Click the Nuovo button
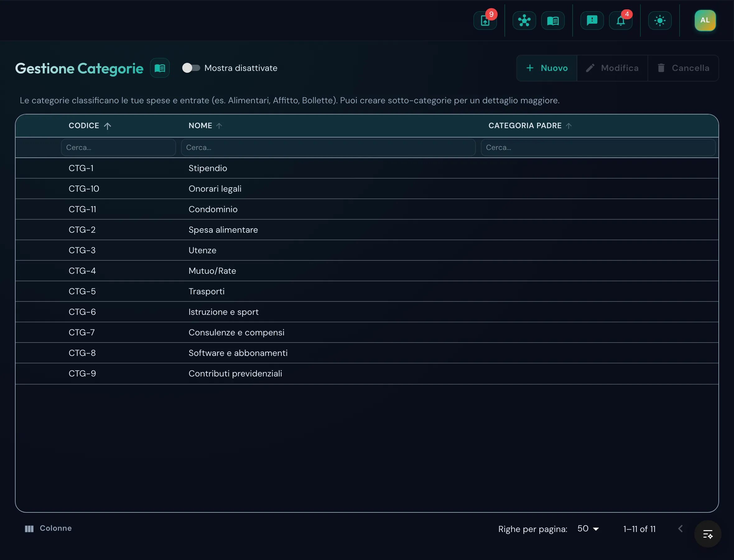 (547, 68)
